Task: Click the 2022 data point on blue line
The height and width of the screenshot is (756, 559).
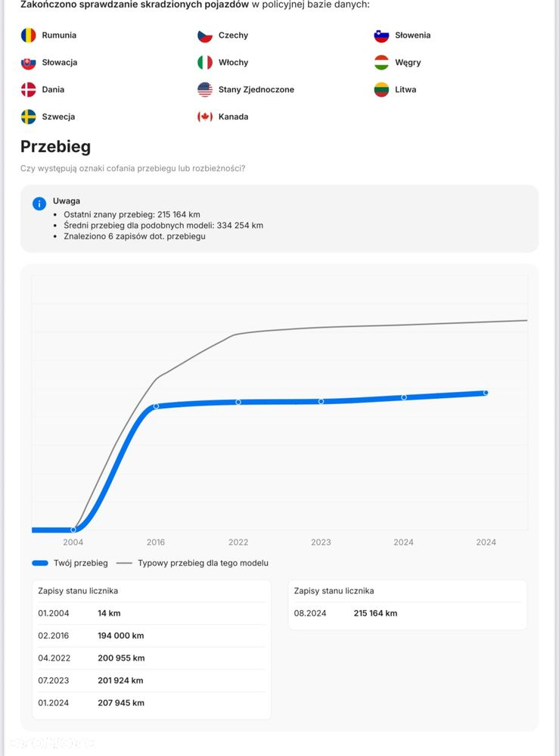Action: pyautogui.click(x=238, y=402)
